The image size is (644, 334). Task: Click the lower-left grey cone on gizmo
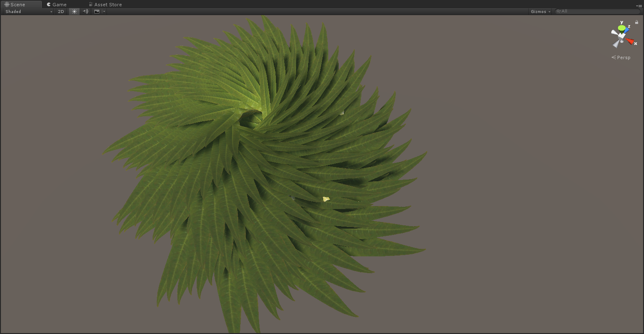pyautogui.click(x=616, y=44)
